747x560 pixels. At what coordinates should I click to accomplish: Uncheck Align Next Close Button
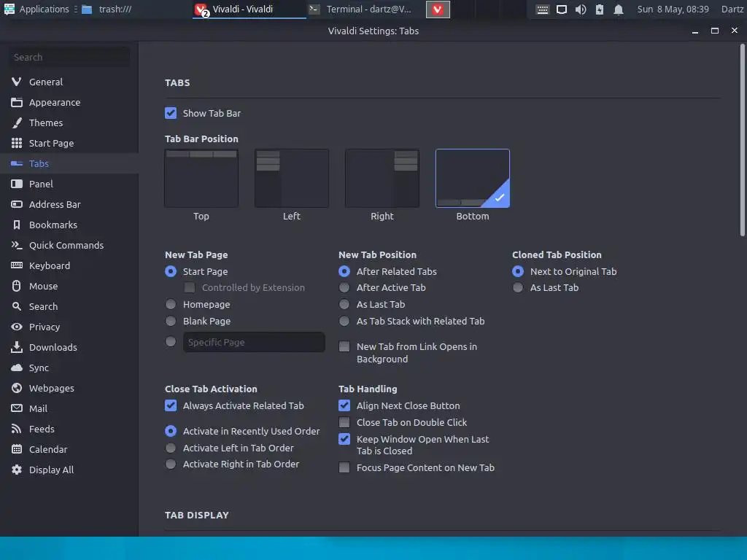click(x=344, y=405)
